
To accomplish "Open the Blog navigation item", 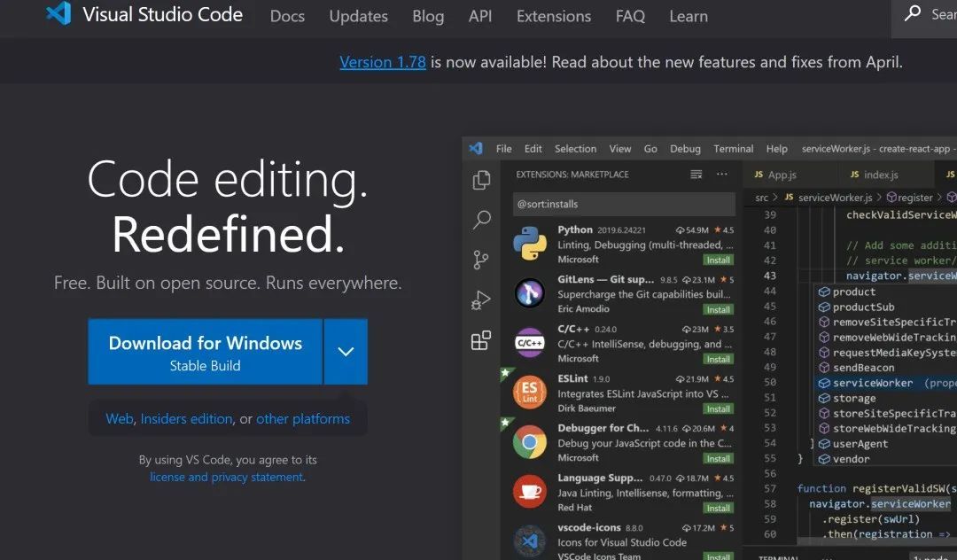I will coord(428,16).
